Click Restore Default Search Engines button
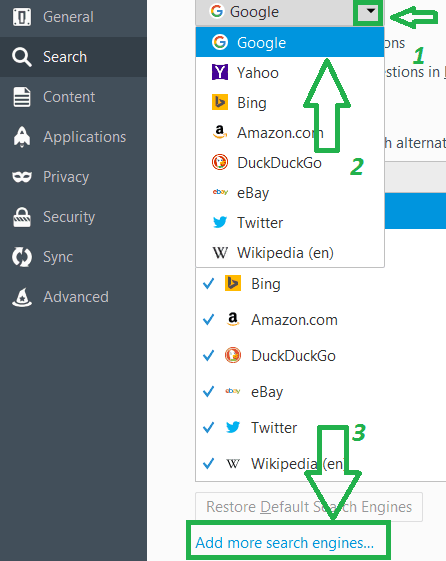The image size is (446, 561). pos(309,507)
